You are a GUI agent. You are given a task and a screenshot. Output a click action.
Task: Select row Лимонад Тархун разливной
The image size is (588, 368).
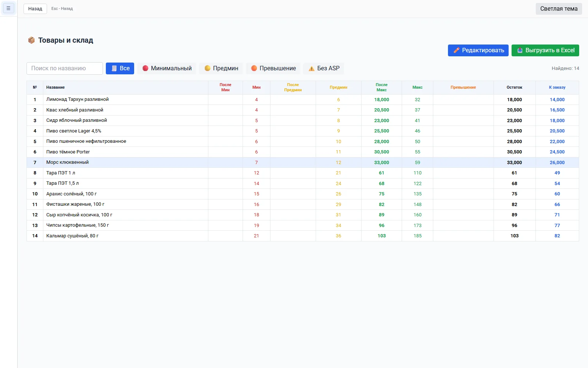[302, 100]
